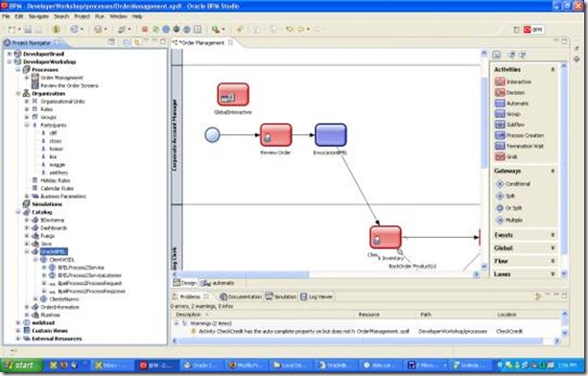Select the Group activity in the palette
The width and height of the screenshot is (588, 376).
pos(507,114)
